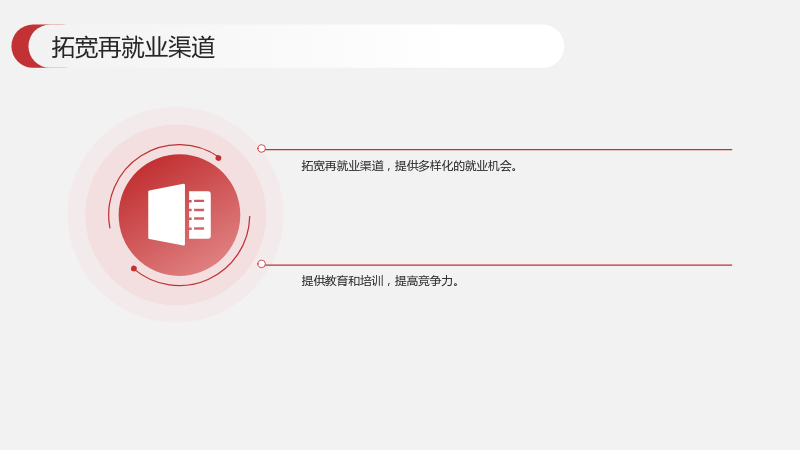Screen dimensions: 800x450
Task: Select the text 提供教育和培训，提高竞争力。
Action: (x=380, y=281)
